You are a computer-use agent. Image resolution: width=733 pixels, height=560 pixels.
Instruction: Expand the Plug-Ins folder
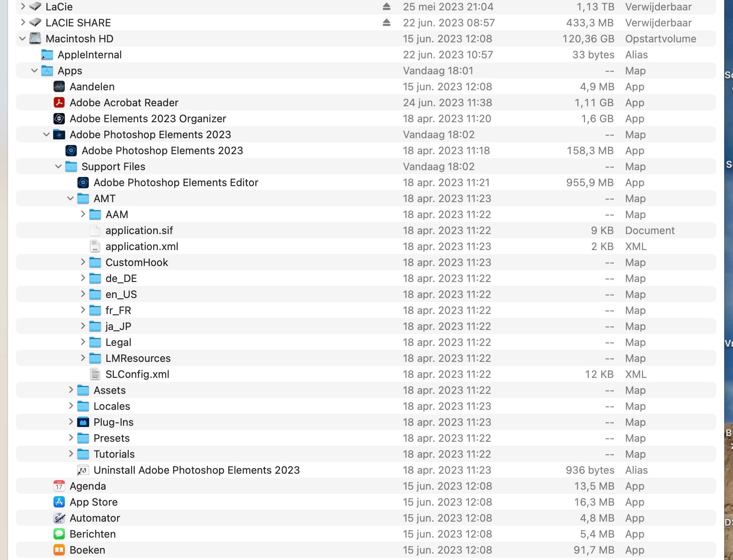[71, 422]
